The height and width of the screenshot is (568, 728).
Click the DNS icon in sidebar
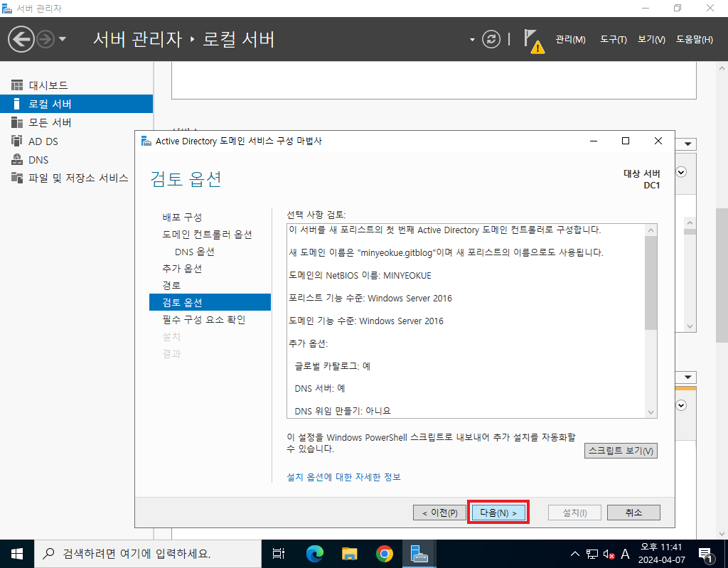click(x=17, y=159)
